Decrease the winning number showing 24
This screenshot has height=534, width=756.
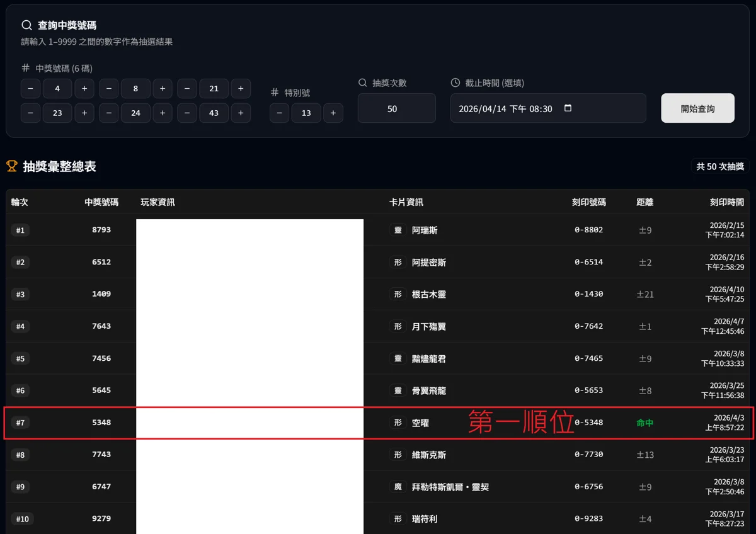click(108, 113)
